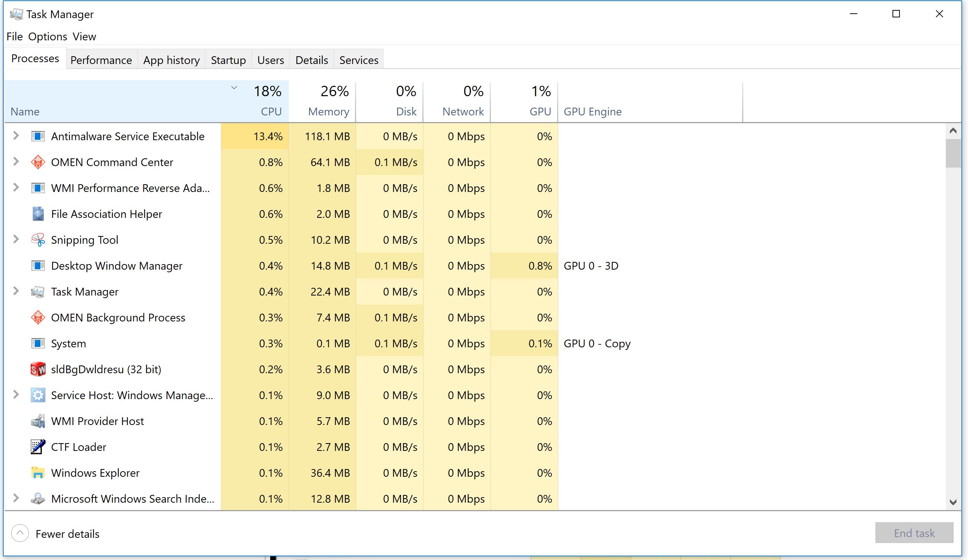Sort processes by the Memory column header
The width and height of the screenshot is (968, 560).
pos(328,111)
